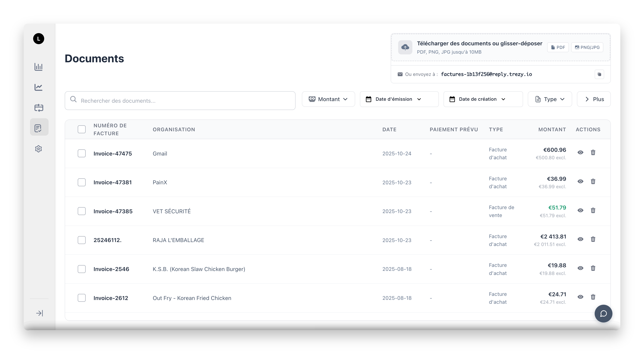Click the PDF upload button
The height and width of the screenshot is (354, 644).
tap(558, 47)
